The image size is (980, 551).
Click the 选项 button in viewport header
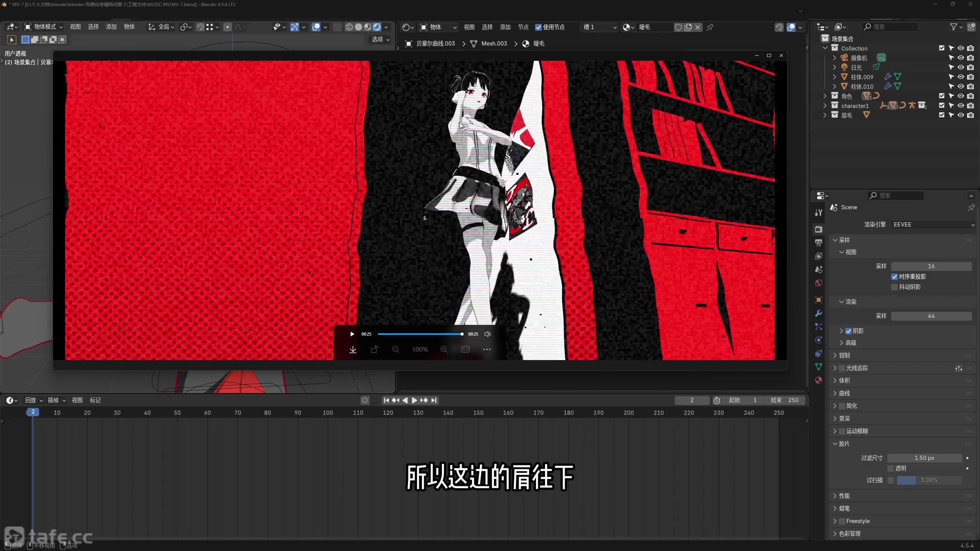pyautogui.click(x=381, y=39)
